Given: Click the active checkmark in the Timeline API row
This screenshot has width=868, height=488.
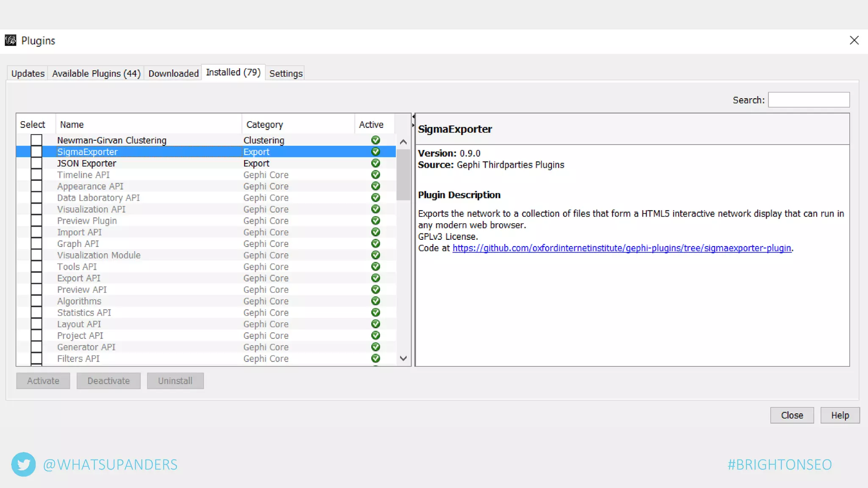Looking at the screenshot, I should (376, 175).
